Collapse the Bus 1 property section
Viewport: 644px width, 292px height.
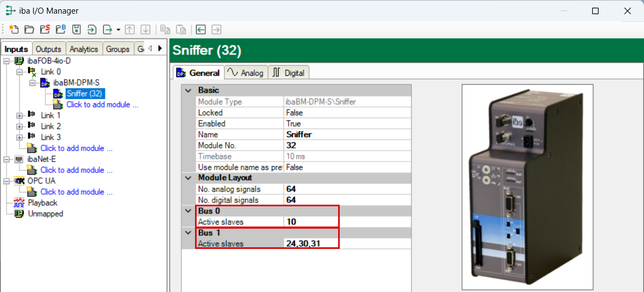(188, 233)
